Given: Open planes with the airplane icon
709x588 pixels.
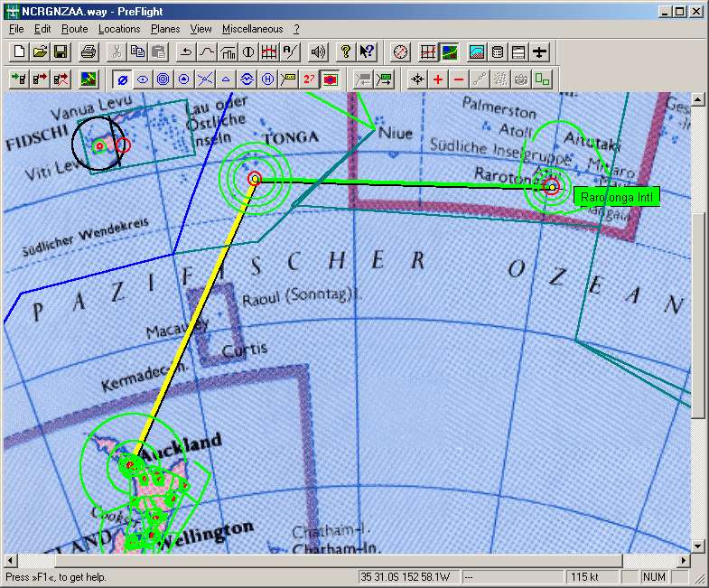Looking at the screenshot, I should coord(539,52).
